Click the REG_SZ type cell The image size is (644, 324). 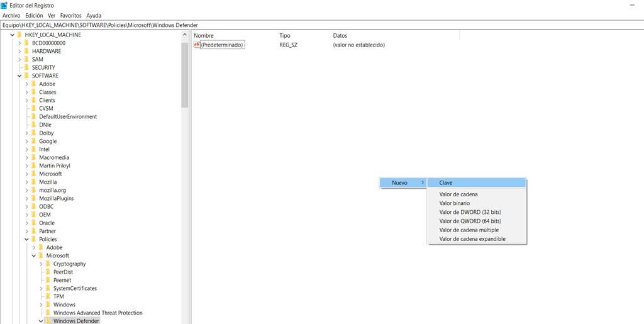point(288,45)
